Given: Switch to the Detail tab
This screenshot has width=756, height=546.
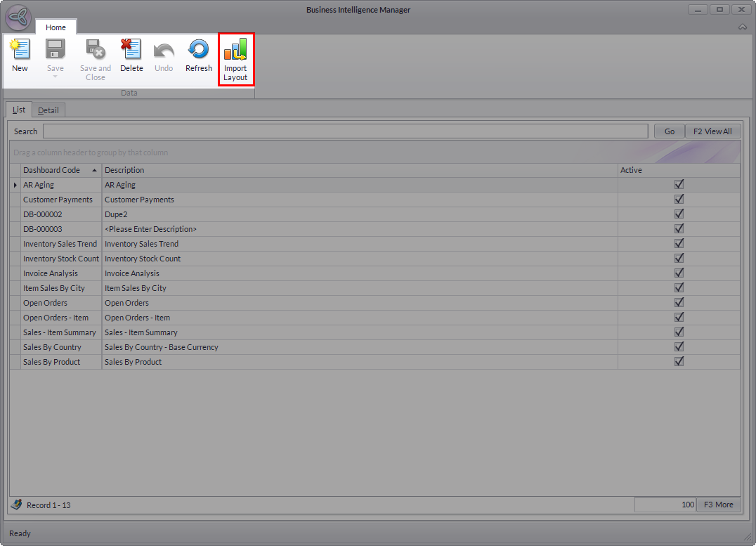Looking at the screenshot, I should pyautogui.click(x=48, y=110).
